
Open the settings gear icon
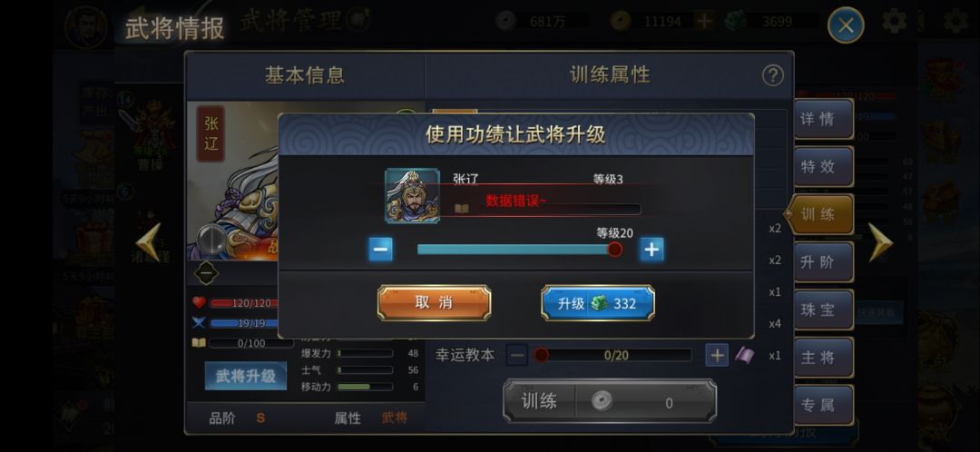895,21
